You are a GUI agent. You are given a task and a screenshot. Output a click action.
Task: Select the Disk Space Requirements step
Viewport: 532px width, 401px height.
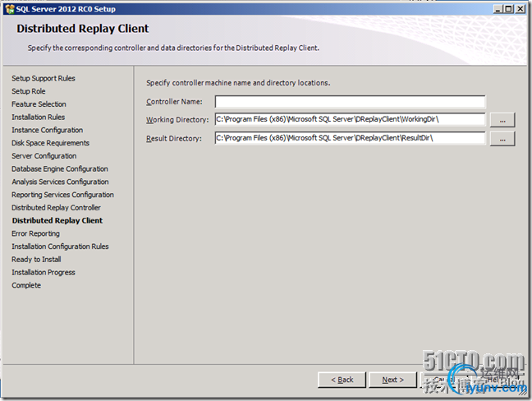[51, 143]
